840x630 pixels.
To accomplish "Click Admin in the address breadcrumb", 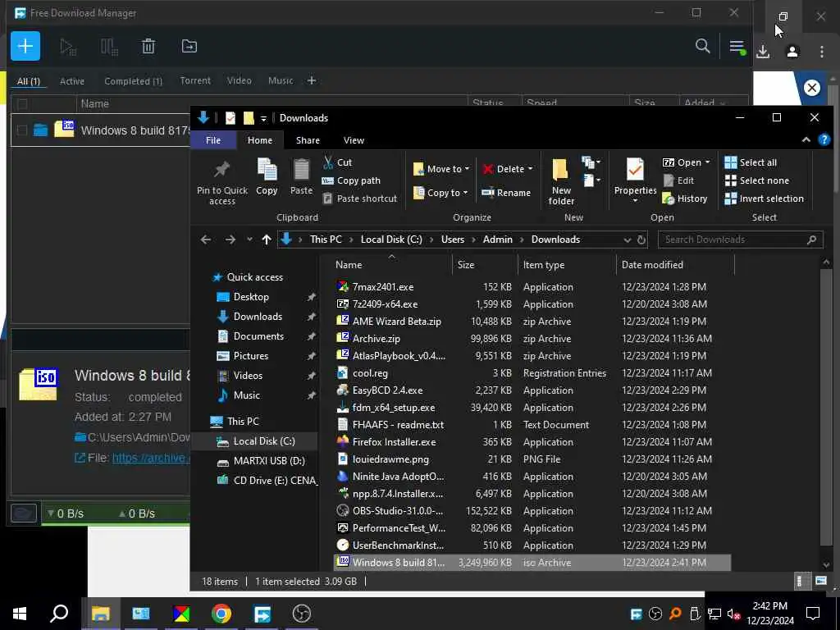I will coord(498,240).
